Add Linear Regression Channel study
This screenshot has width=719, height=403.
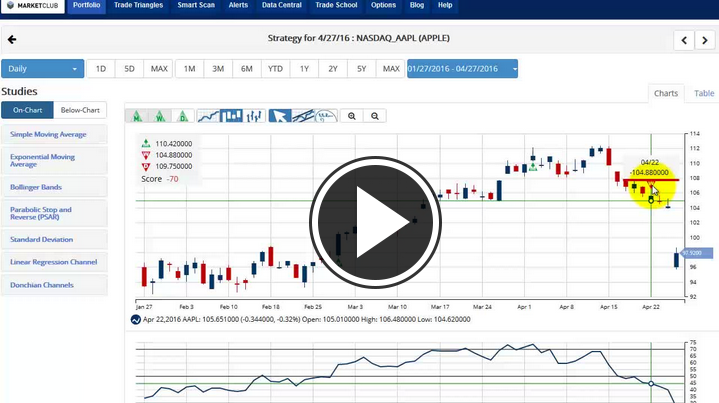(x=54, y=262)
